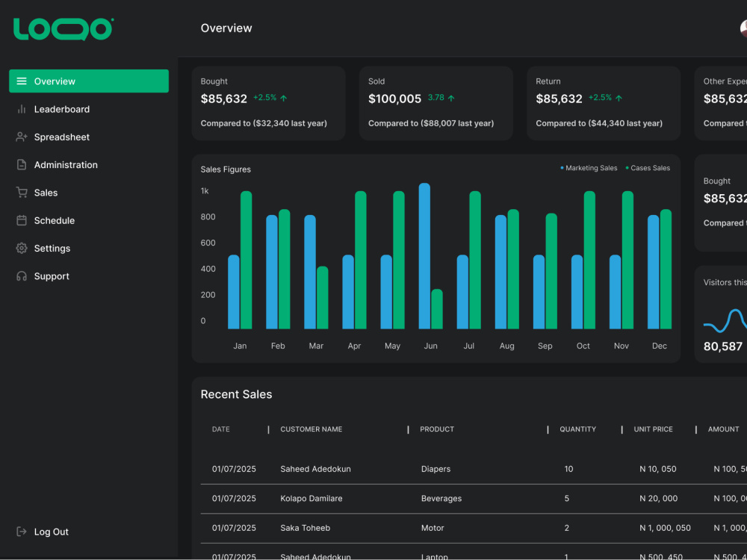Click the user avatar in header
747x560 pixels.
tap(743, 28)
